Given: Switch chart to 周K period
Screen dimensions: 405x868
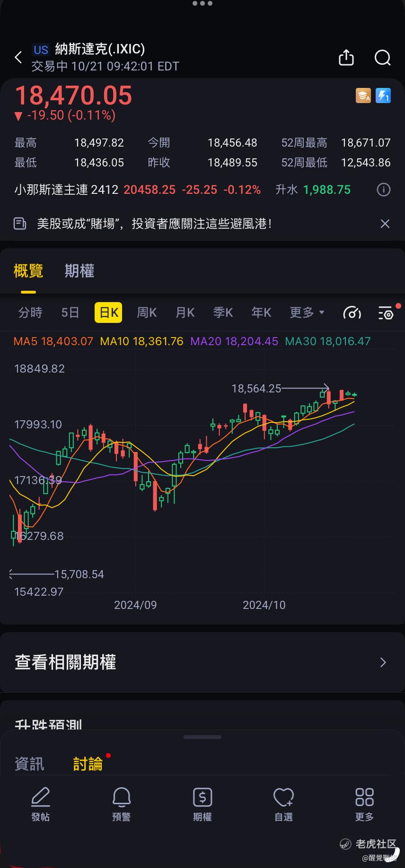Looking at the screenshot, I should point(147,312).
